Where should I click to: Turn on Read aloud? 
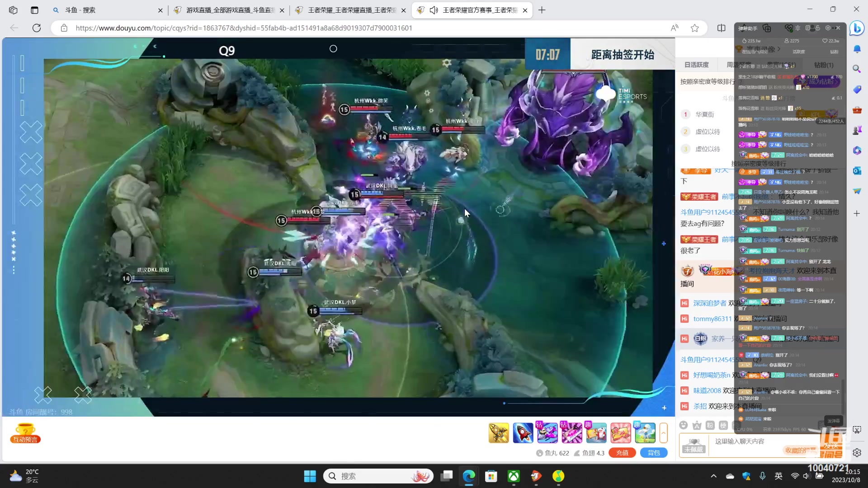pyautogui.click(x=675, y=28)
